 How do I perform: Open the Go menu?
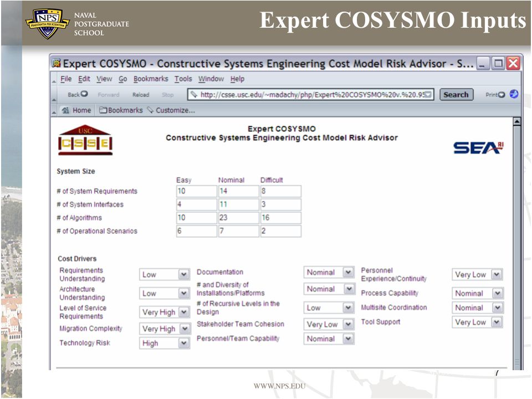pos(122,79)
